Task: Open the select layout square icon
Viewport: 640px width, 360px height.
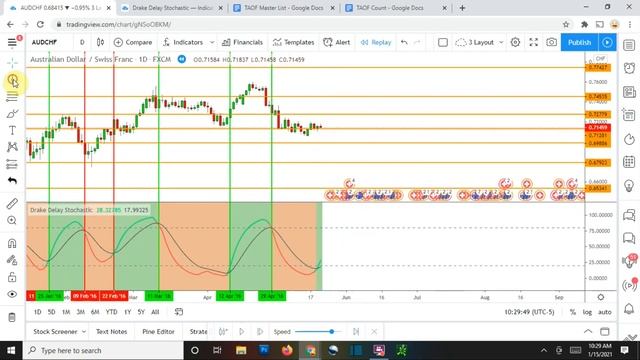Action: coord(443,42)
